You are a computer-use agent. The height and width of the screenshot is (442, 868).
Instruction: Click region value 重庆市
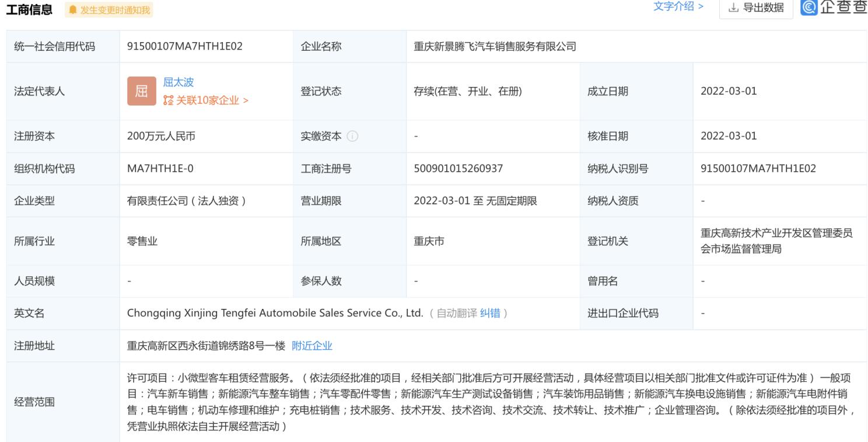tap(429, 241)
